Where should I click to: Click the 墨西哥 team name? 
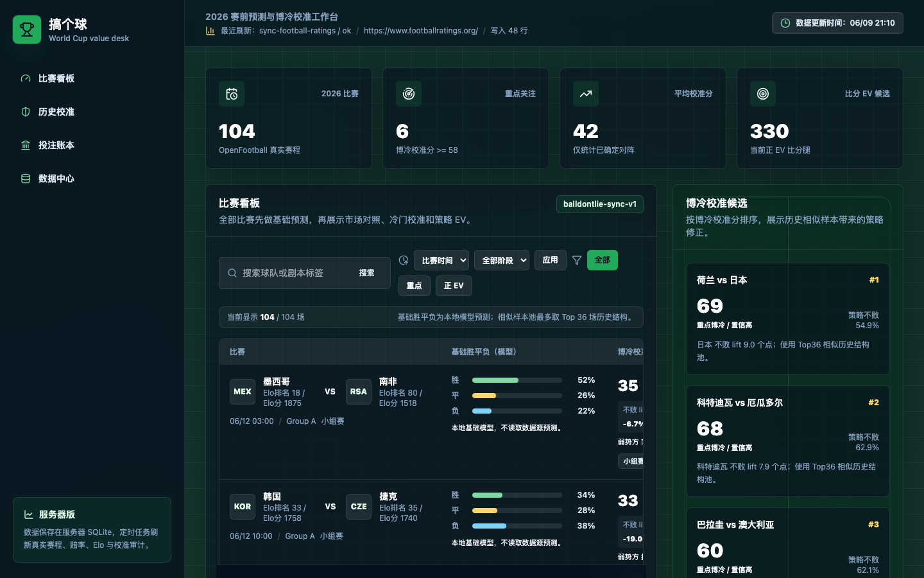point(277,381)
